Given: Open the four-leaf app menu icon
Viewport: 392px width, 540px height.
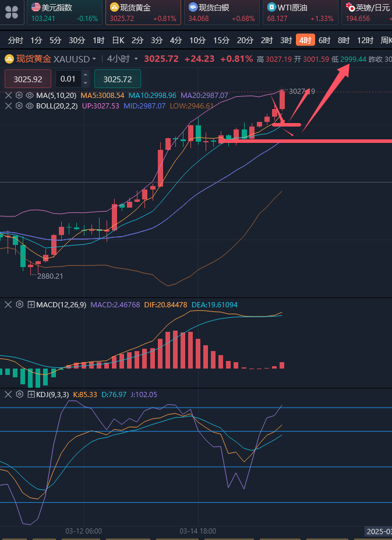Looking at the screenshot, I should click(11, 12).
